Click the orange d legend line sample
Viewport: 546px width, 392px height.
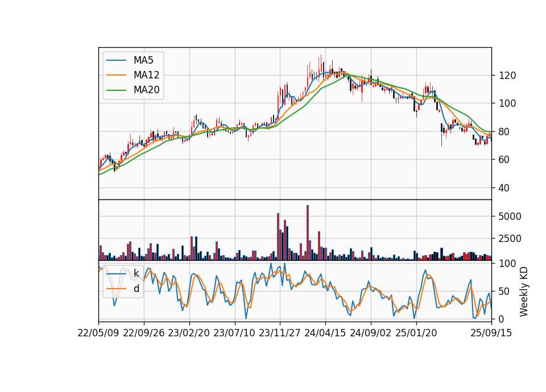tap(116, 289)
